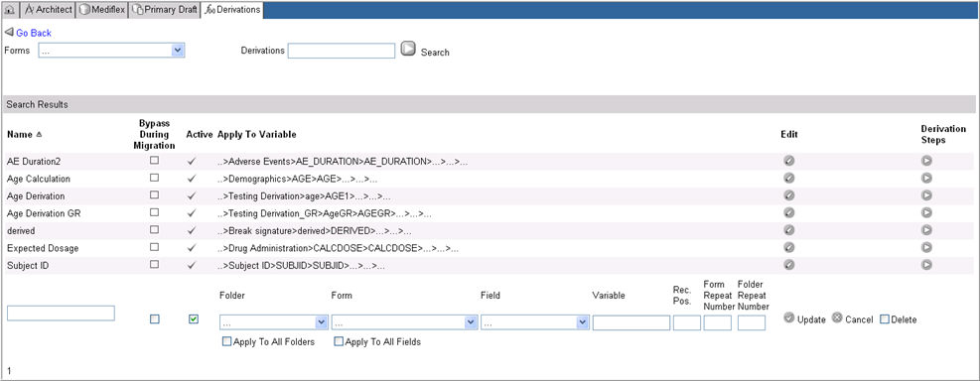Image resolution: width=980 pixels, height=381 pixels.
Task: Open derivation steps for Age Calculation
Action: pyautogui.click(x=926, y=178)
